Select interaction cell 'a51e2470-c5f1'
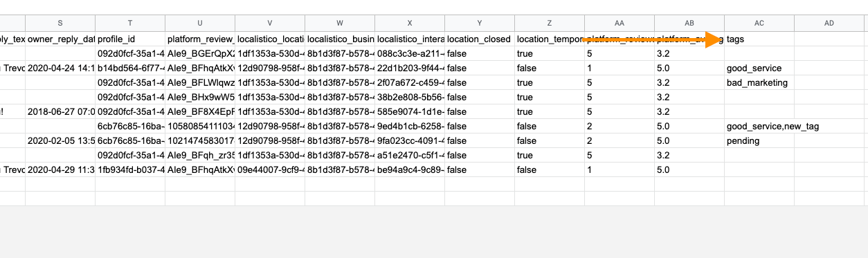The width and height of the screenshot is (868, 258). click(410, 156)
